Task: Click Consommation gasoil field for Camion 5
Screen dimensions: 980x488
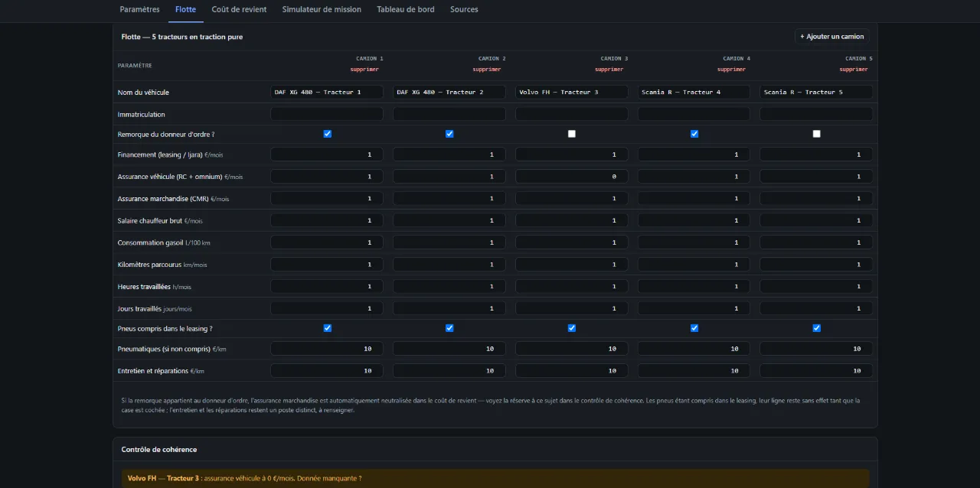Action: (816, 242)
